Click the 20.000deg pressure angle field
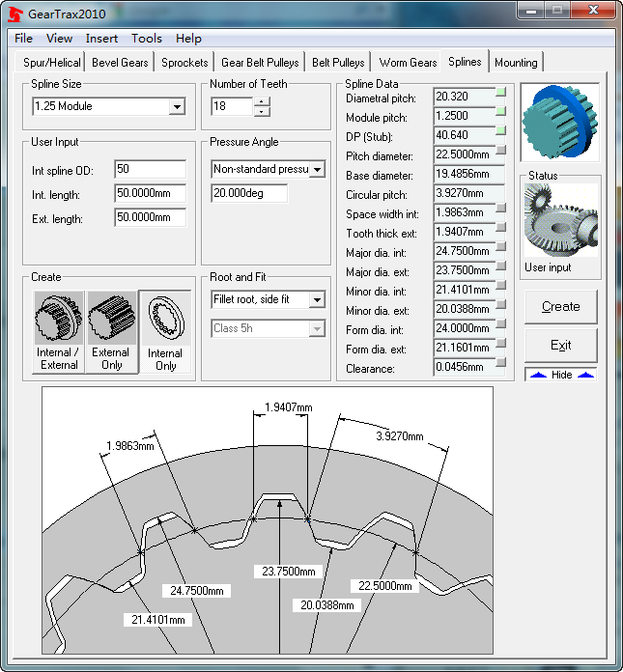The image size is (623, 672). 249,193
